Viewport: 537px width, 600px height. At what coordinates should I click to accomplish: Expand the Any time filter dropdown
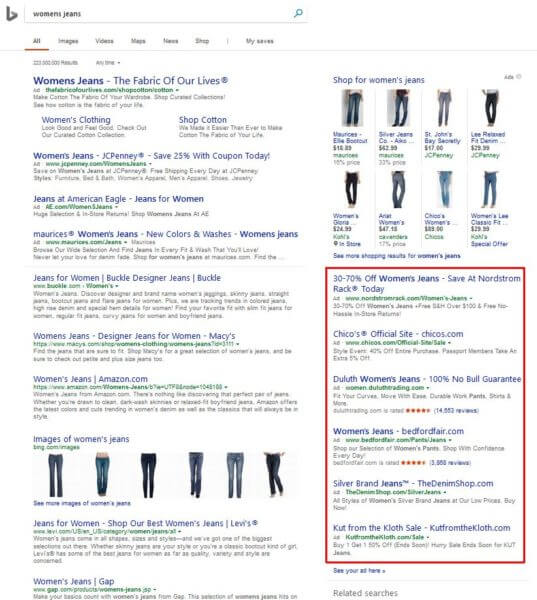tap(108, 62)
